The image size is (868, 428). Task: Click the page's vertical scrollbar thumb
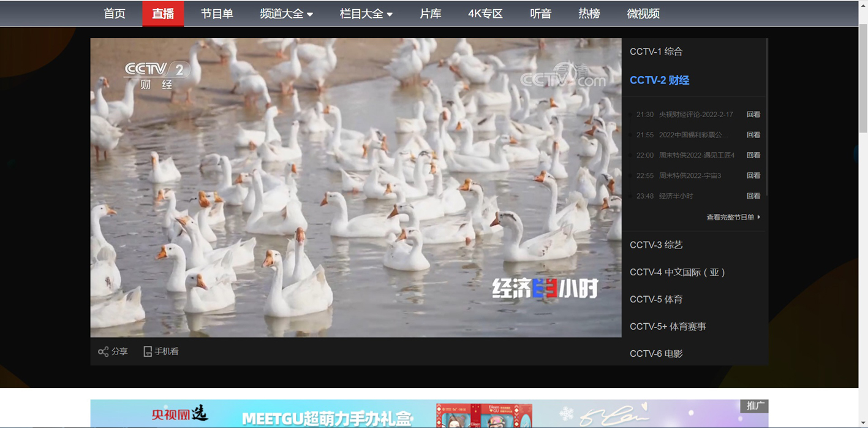863,78
